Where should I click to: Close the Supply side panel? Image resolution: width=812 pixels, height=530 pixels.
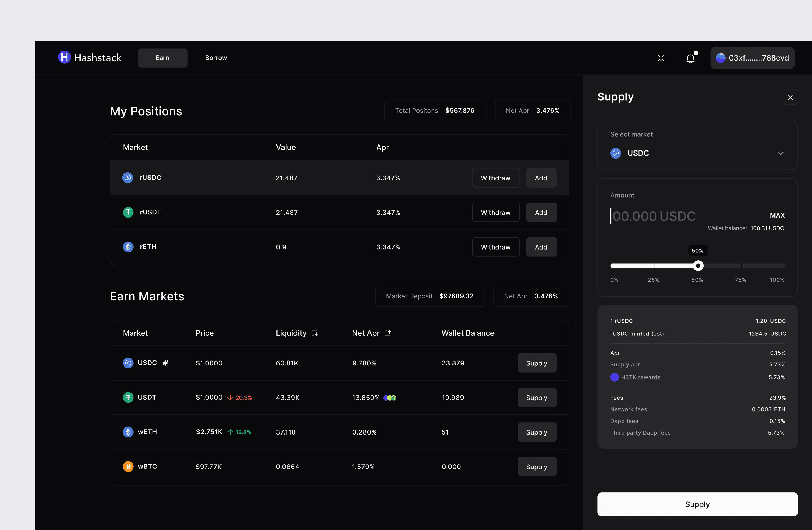coord(790,98)
